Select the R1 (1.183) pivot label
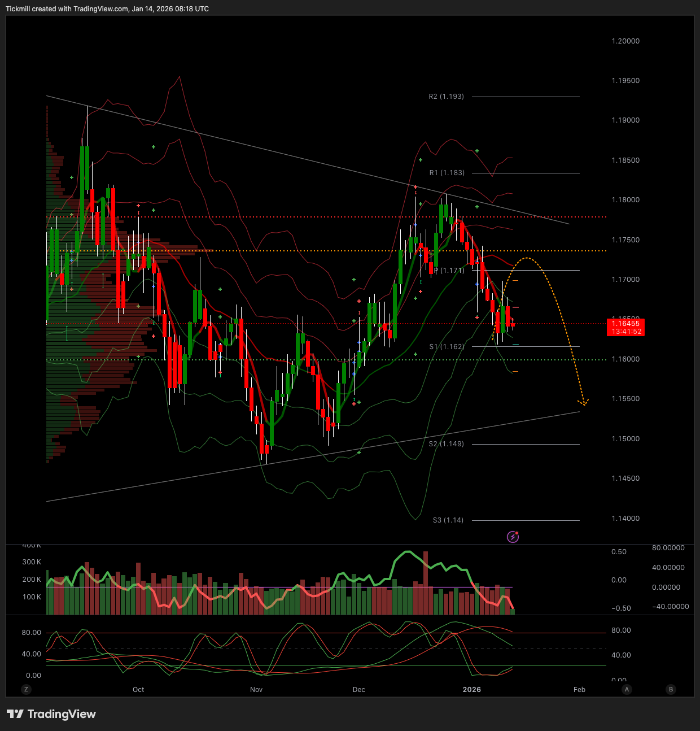The height and width of the screenshot is (731, 700). pyautogui.click(x=447, y=173)
